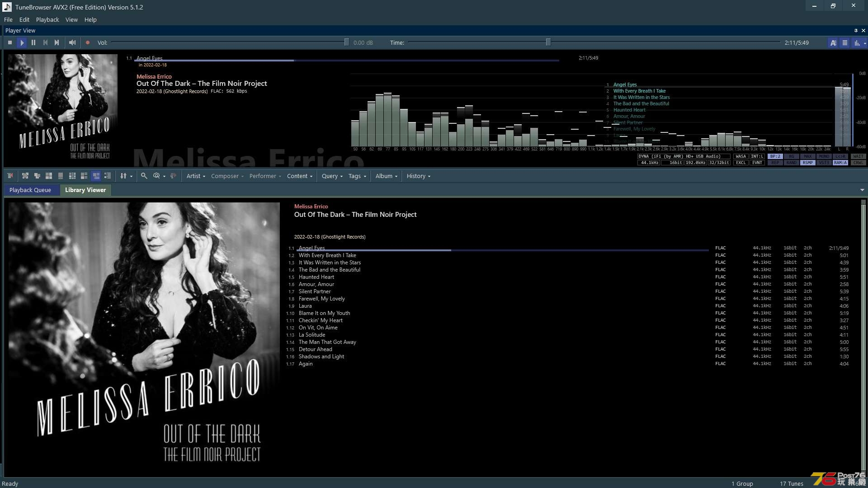The height and width of the screenshot is (488, 868).
Task: Adjust the Vol slider handle
Action: coord(346,42)
